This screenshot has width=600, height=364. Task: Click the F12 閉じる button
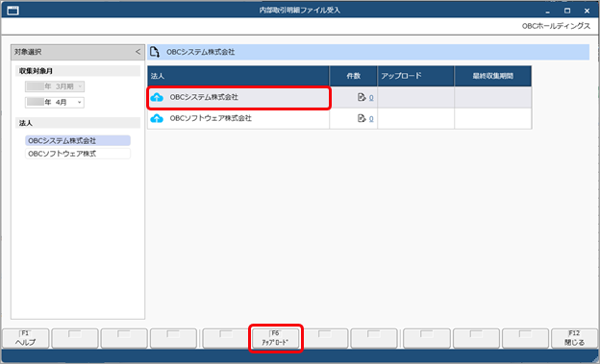[574, 338]
